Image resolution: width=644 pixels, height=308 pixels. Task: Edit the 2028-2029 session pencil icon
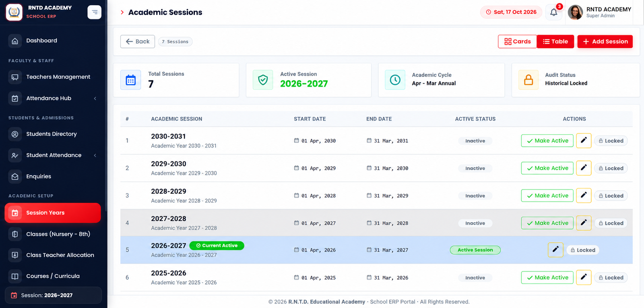584,196
